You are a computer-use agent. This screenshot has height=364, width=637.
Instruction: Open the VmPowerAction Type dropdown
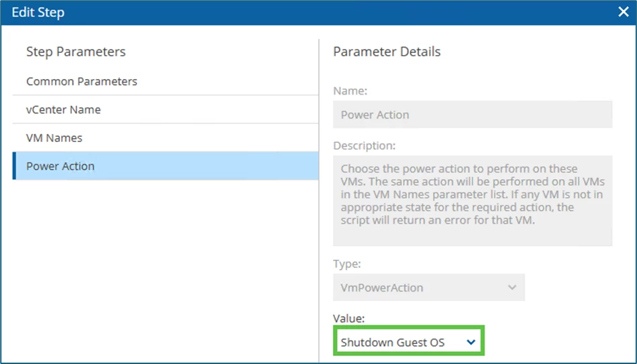[x=428, y=288]
